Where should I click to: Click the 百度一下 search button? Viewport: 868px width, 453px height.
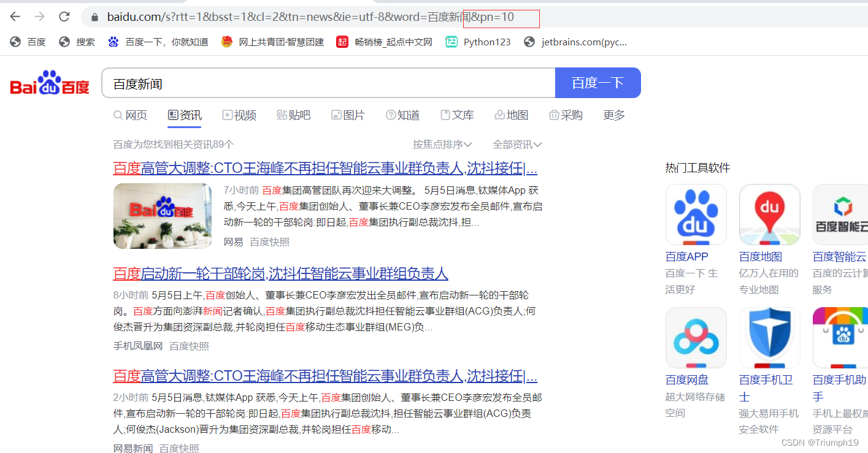tap(597, 83)
